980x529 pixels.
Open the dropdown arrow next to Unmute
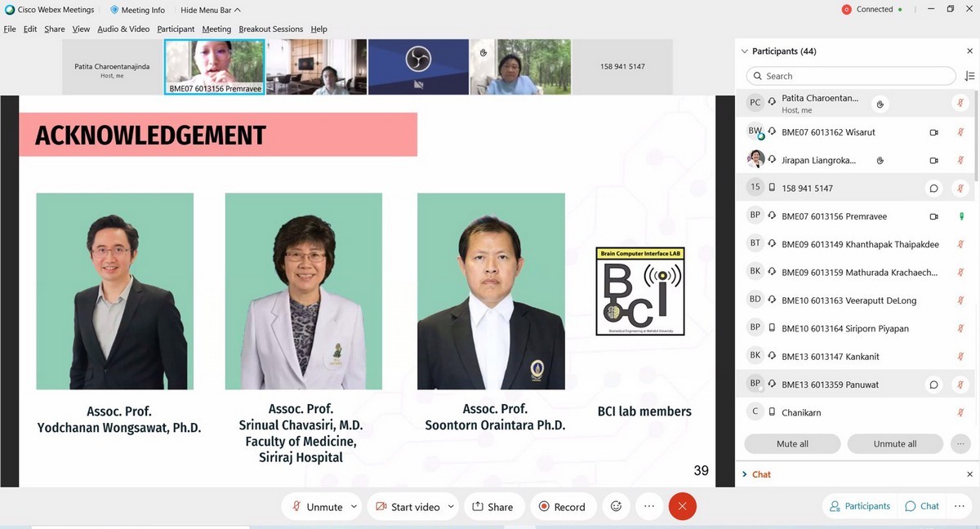click(354, 507)
